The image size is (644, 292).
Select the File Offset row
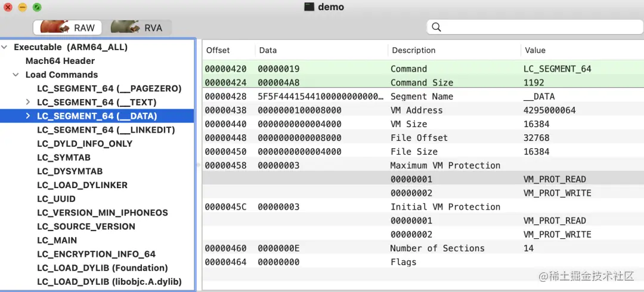[423, 138]
